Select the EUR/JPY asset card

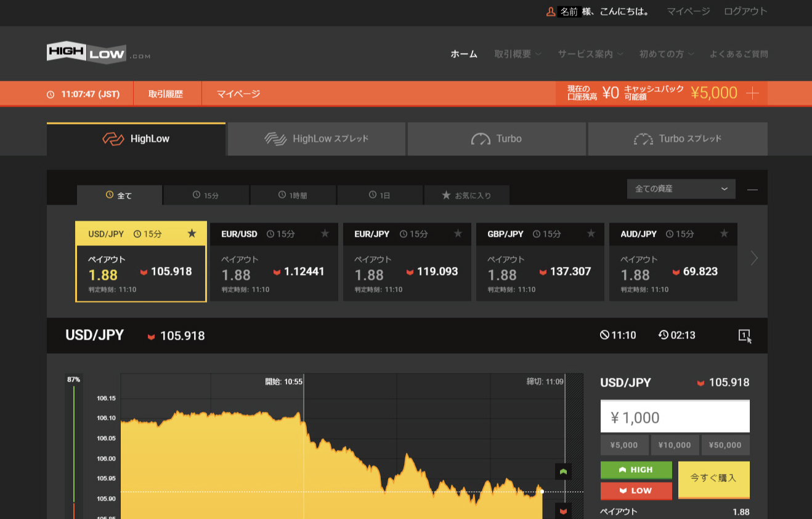click(x=407, y=262)
